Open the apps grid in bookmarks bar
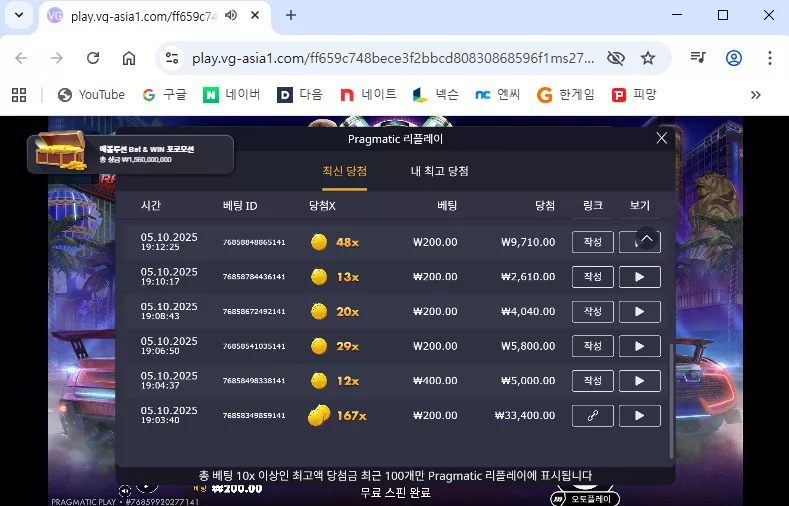The width and height of the screenshot is (789, 506). tap(19, 95)
